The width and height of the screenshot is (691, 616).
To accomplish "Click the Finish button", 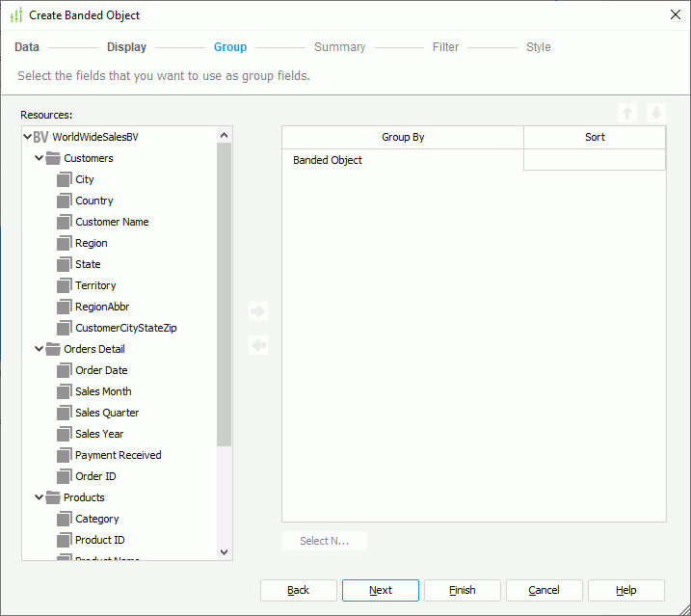I will click(x=463, y=590).
